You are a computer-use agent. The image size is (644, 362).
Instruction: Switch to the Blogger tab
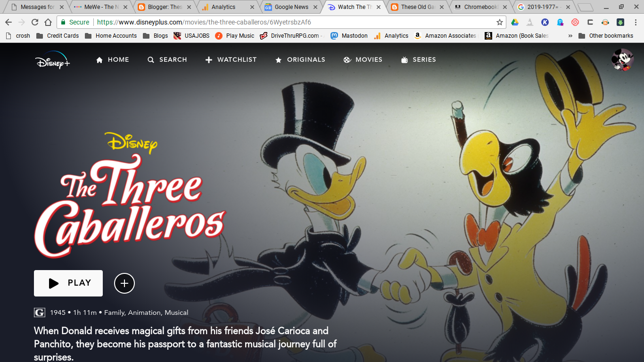pyautogui.click(x=163, y=7)
